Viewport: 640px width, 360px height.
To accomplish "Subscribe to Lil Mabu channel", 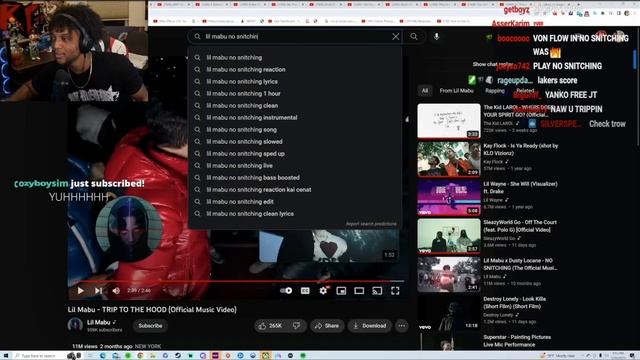I will (150, 326).
